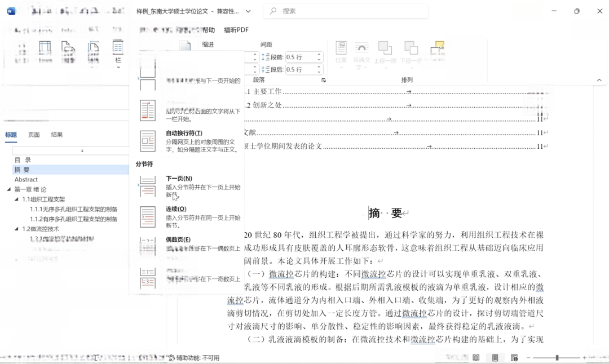Adjust the zoom slider handle
Image resolution: width=609 pixels, height=364 pixels.
557,357
